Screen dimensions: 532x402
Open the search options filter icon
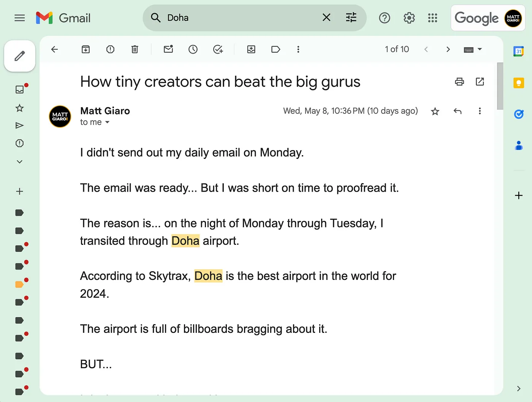tap(351, 17)
